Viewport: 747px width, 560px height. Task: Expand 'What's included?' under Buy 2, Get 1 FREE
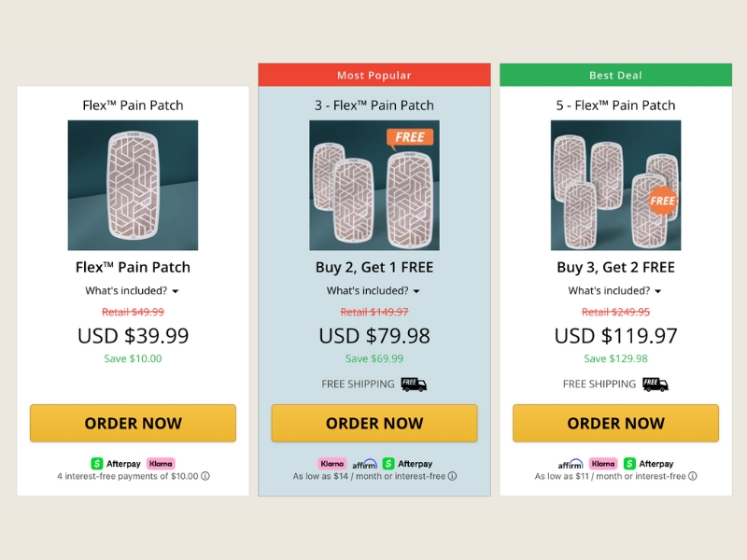(373, 290)
